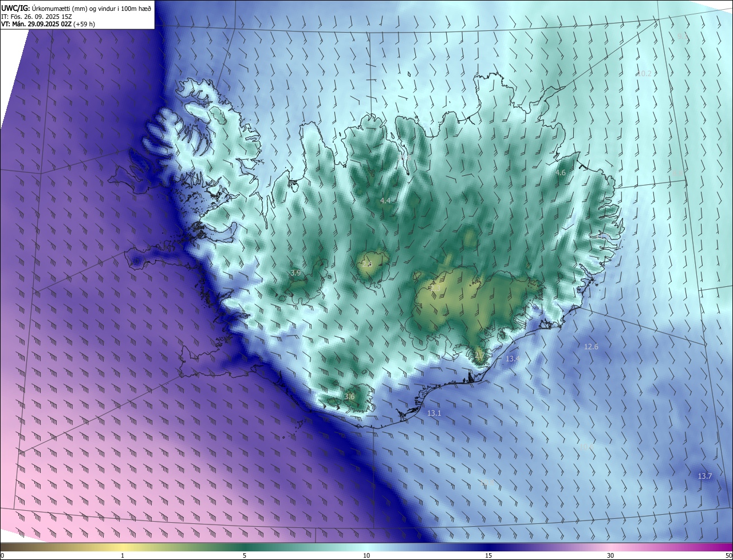
Task: Click the color scale tick label 10
Action: click(x=366, y=555)
